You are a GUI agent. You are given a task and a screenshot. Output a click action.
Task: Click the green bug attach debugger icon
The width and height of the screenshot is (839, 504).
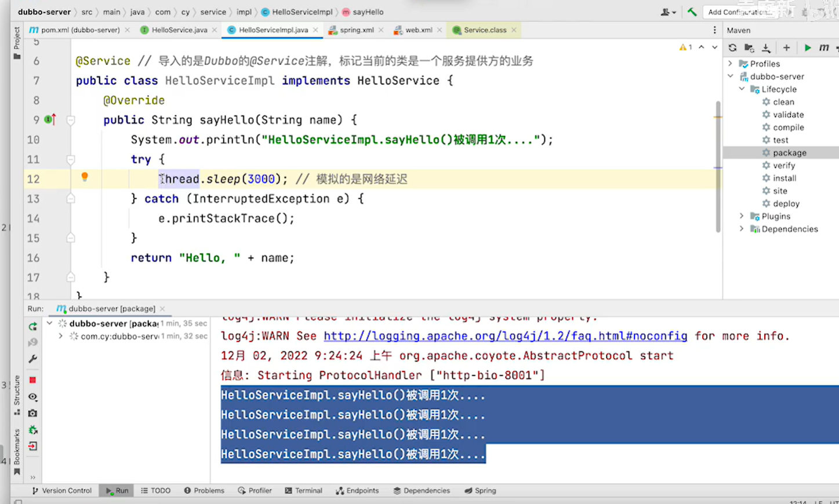click(x=32, y=430)
